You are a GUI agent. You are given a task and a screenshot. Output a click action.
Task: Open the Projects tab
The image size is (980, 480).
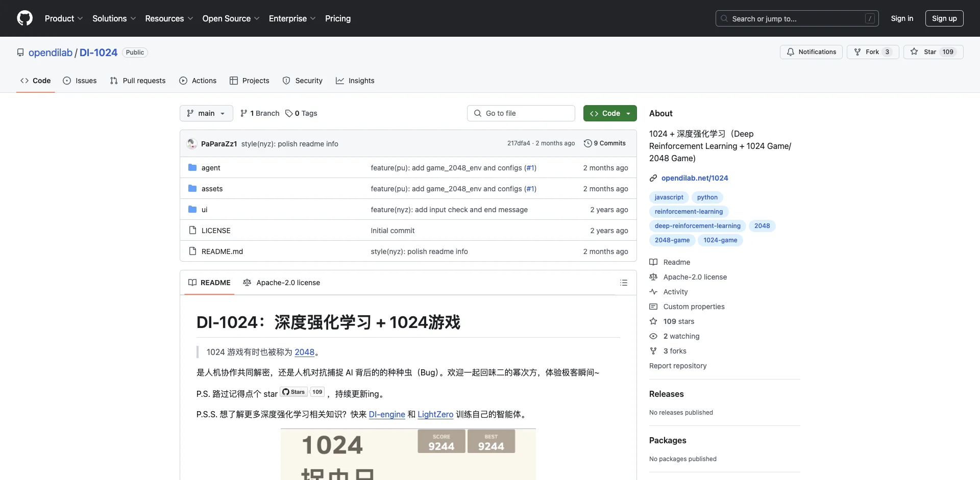(250, 81)
